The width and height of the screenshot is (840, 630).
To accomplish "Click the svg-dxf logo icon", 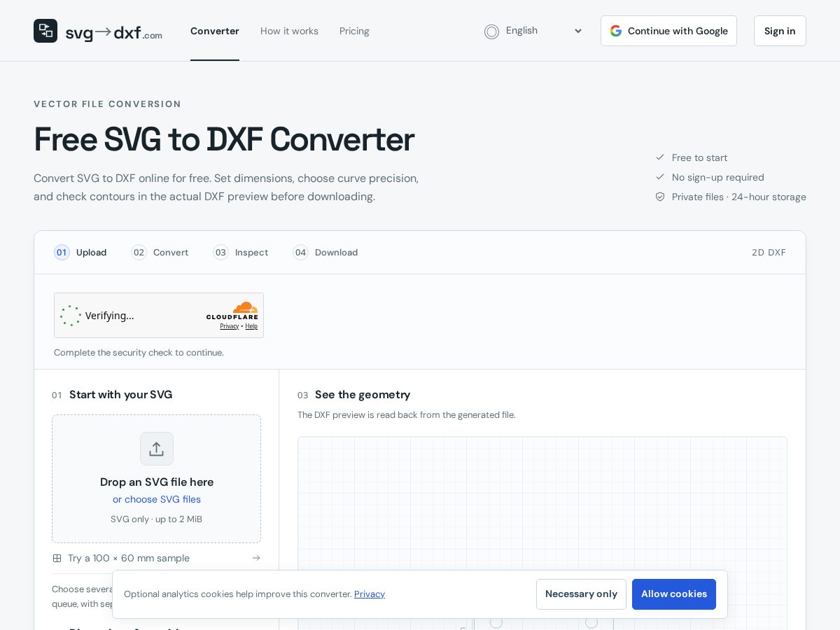I will [x=45, y=31].
